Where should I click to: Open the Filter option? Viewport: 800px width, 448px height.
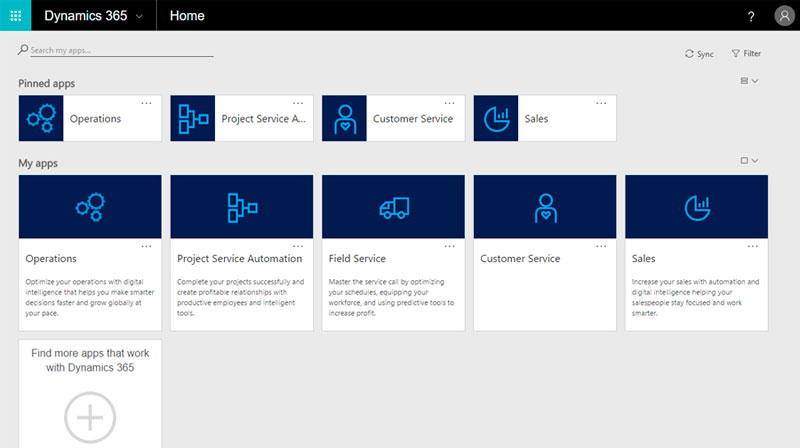[x=746, y=53]
